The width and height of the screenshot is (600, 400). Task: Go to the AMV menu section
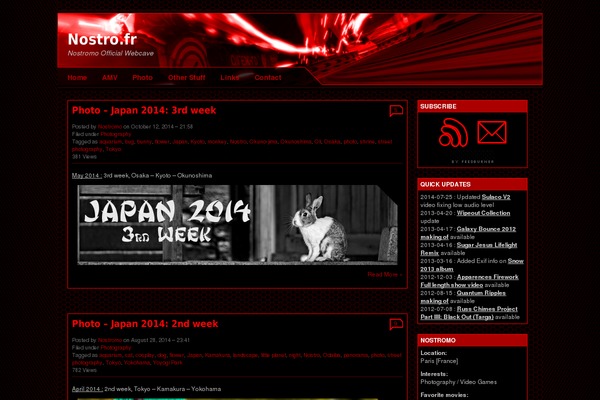click(x=110, y=77)
